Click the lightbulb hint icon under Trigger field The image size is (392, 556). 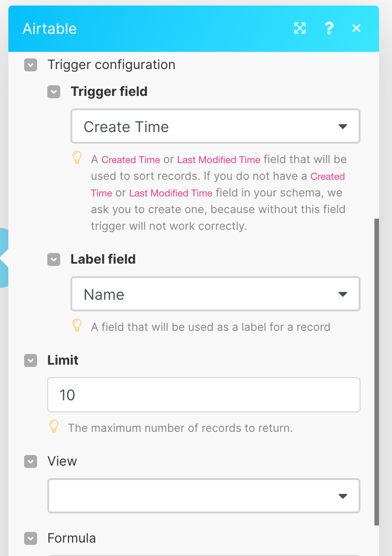pyautogui.click(x=77, y=158)
